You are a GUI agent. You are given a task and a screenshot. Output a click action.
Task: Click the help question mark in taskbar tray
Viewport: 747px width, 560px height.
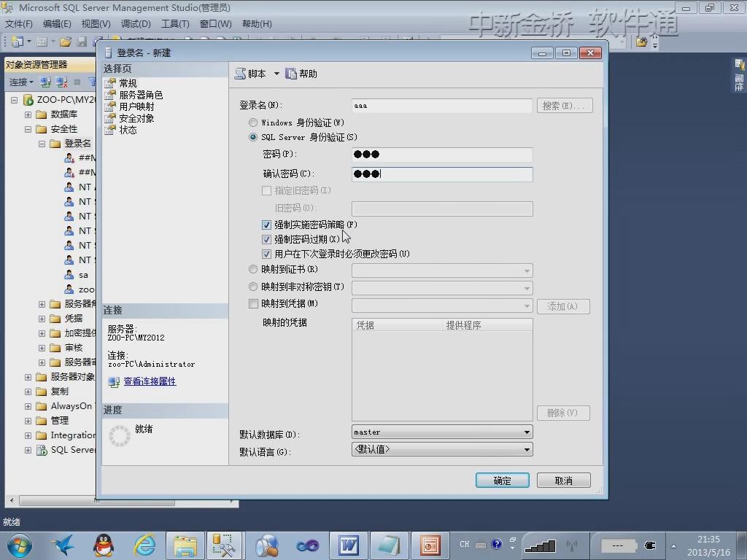point(496,544)
